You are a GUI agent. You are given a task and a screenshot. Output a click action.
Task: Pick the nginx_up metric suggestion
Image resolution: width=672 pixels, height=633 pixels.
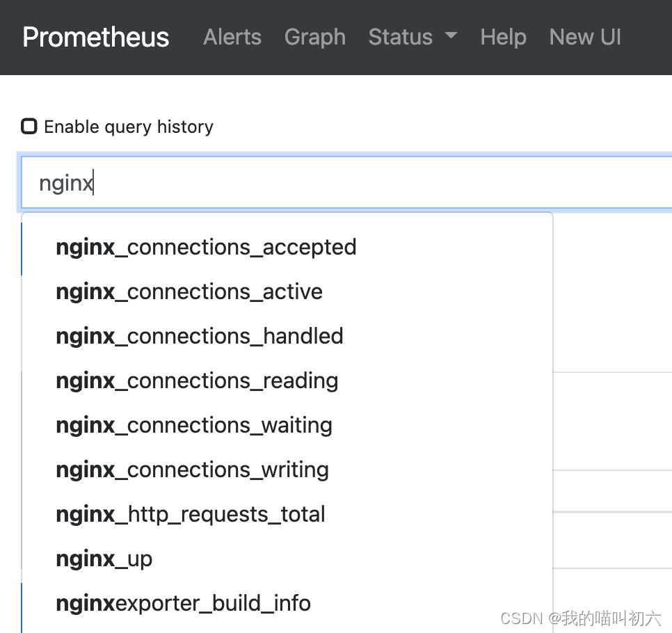tap(104, 559)
